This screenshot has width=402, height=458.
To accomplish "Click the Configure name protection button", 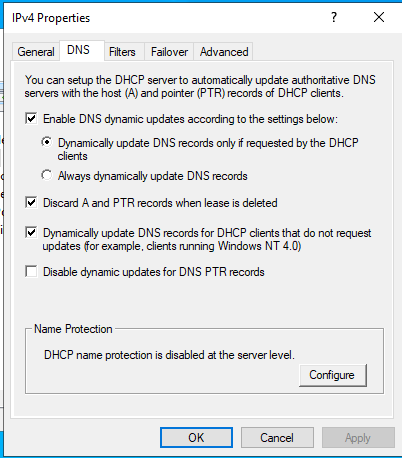I will tap(333, 375).
